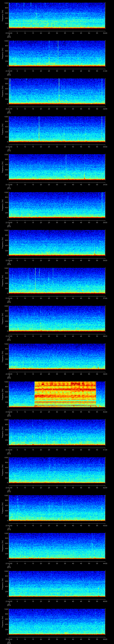The image size is (114, 644).
Task: Click the 23:32:00 start time label
Action: pyautogui.click(x=9, y=147)
